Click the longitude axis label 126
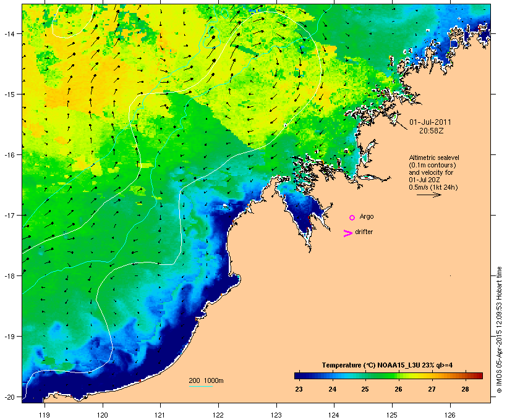507x420 pixels. 450,415
